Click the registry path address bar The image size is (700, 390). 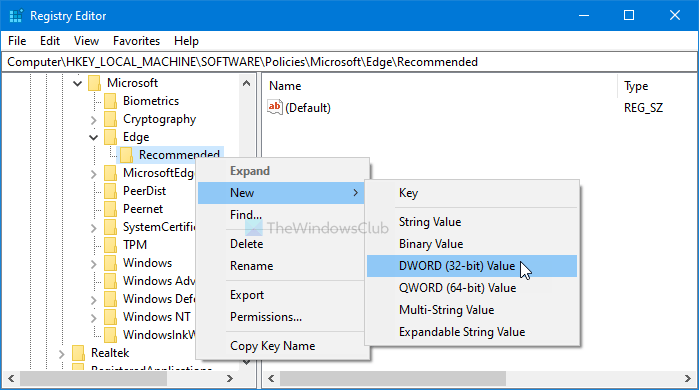coord(350,62)
